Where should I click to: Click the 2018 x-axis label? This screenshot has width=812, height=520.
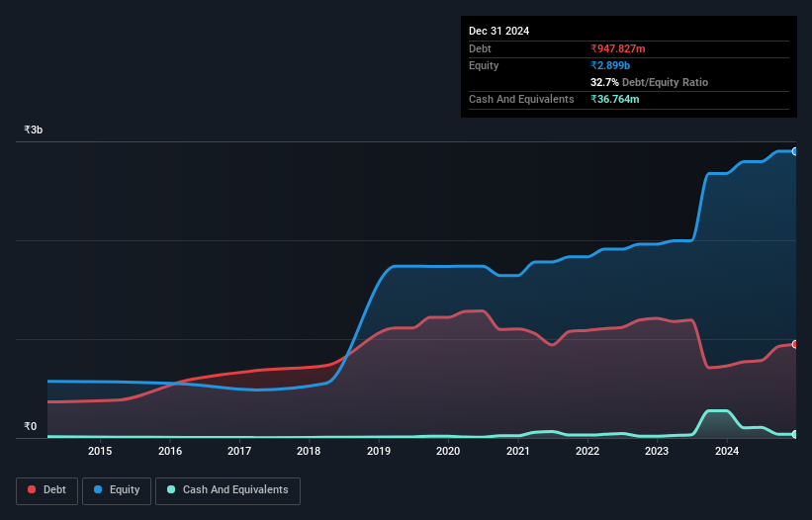point(309,451)
